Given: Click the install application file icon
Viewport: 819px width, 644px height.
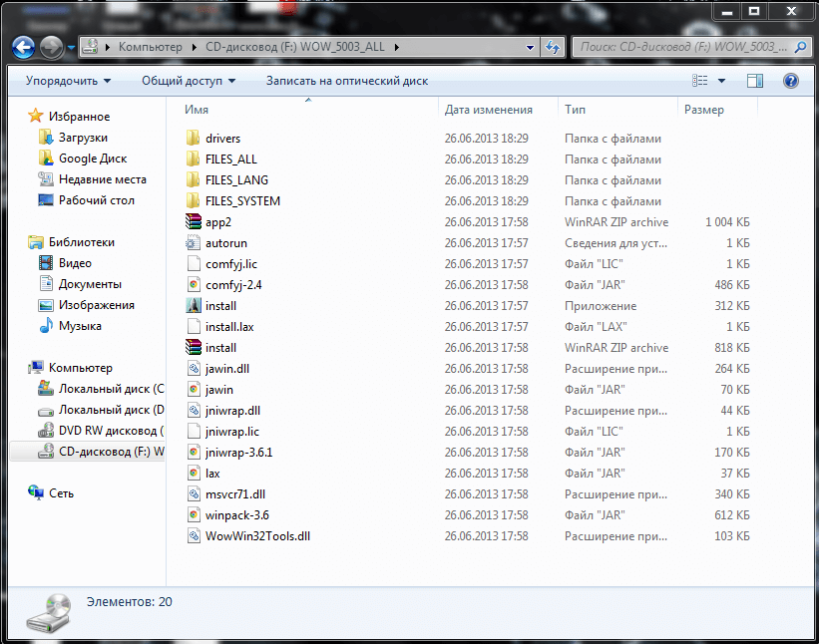Looking at the screenshot, I should click(194, 306).
